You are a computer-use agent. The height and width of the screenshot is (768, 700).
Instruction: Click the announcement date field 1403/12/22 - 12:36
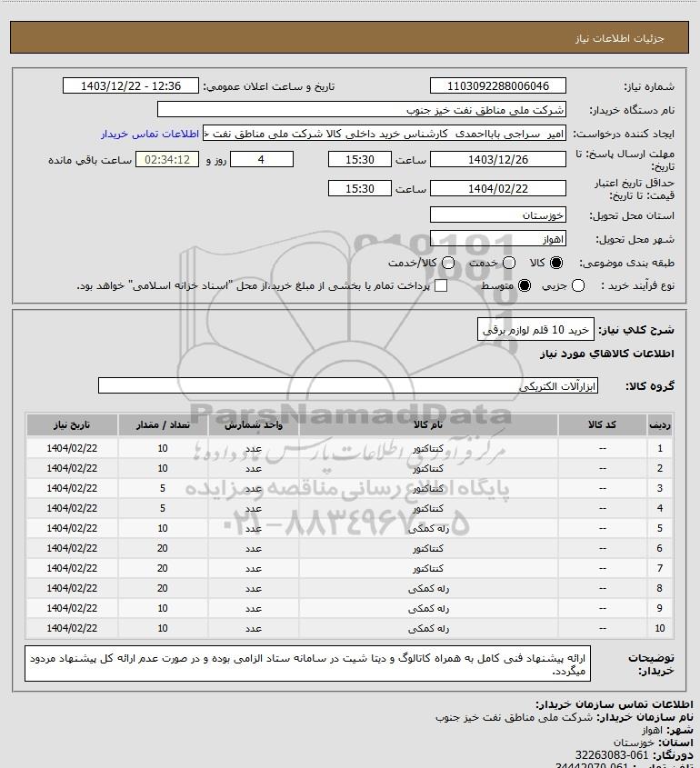point(131,85)
